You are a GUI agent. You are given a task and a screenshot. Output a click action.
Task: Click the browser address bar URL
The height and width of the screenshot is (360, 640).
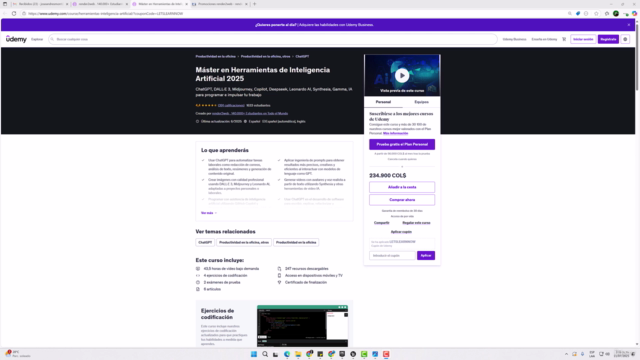tap(105, 13)
